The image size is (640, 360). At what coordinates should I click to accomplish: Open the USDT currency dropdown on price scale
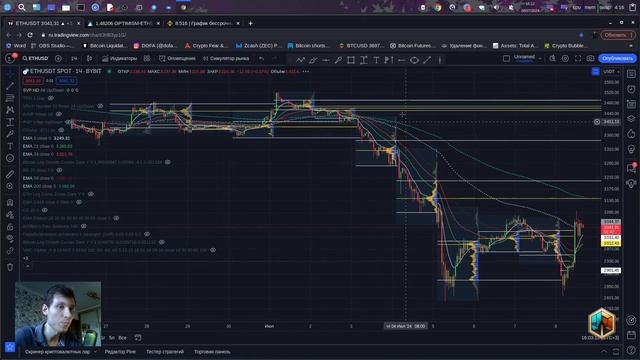pos(611,72)
